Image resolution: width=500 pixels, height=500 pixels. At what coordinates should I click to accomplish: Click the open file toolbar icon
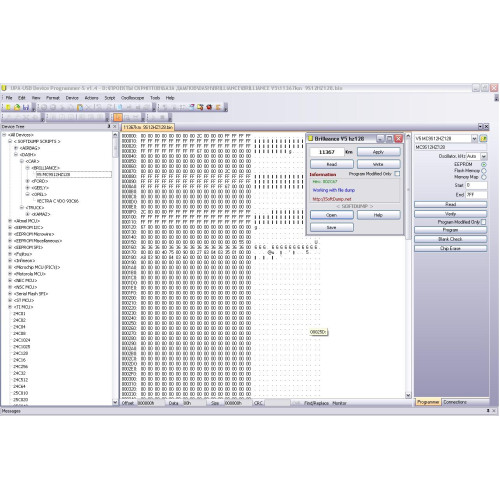17,107
